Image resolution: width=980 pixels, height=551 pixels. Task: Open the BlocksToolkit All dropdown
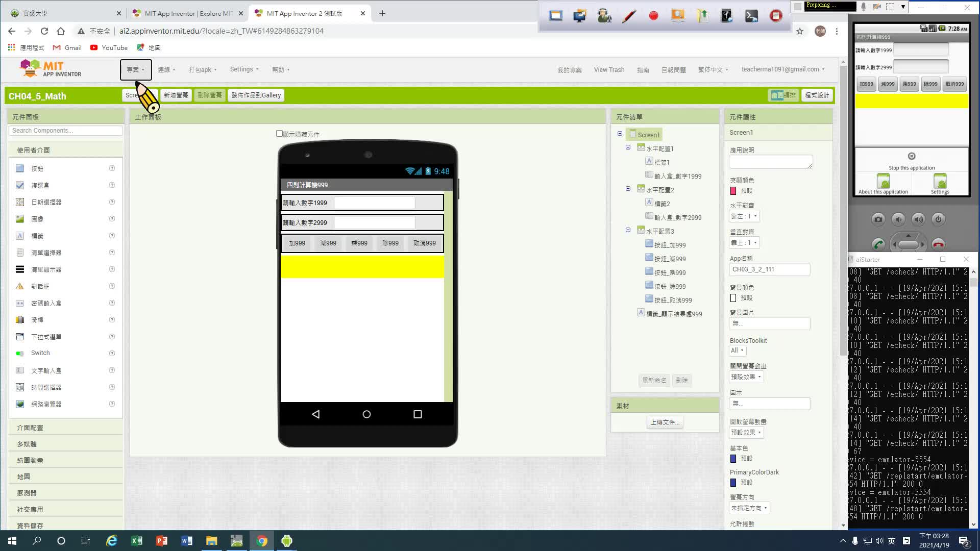click(737, 350)
